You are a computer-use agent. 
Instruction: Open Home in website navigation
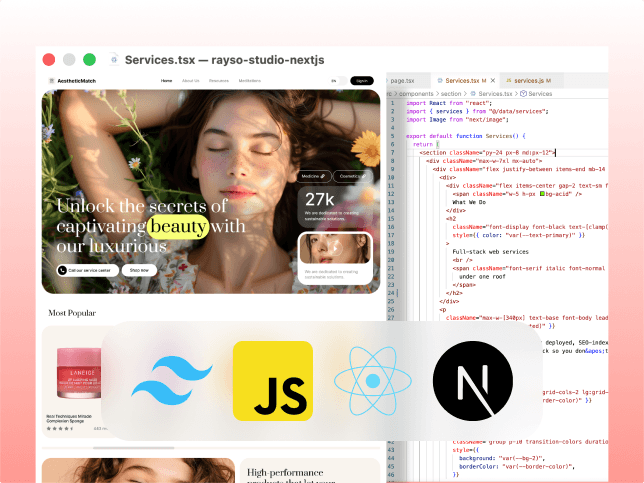click(x=166, y=81)
